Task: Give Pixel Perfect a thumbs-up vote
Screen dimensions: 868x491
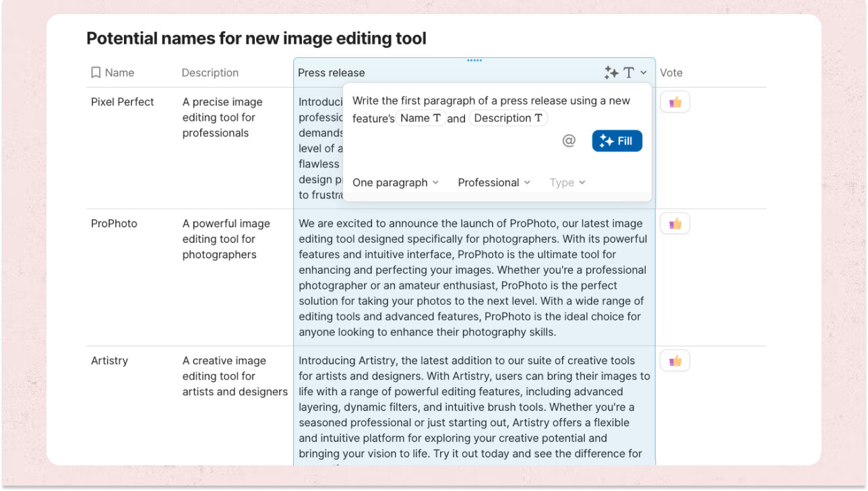Action: (x=675, y=103)
